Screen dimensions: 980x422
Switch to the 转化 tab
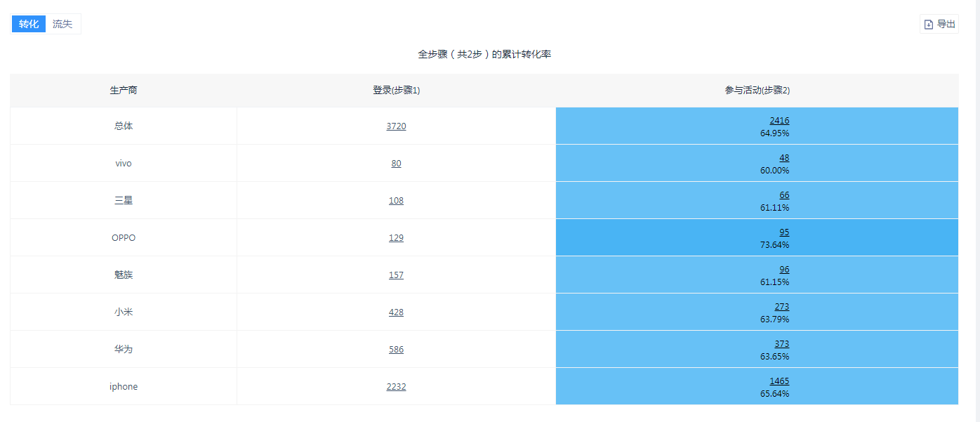pos(29,24)
